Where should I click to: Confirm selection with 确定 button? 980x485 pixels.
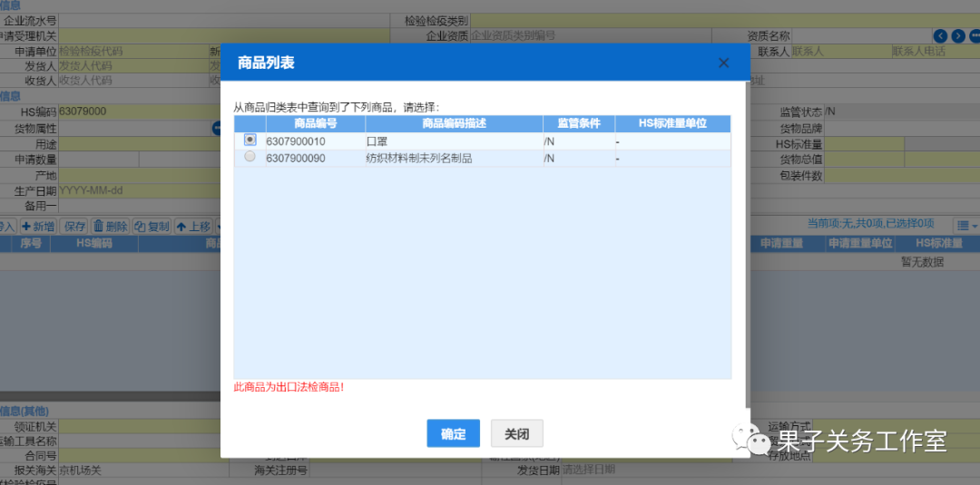coord(453,434)
